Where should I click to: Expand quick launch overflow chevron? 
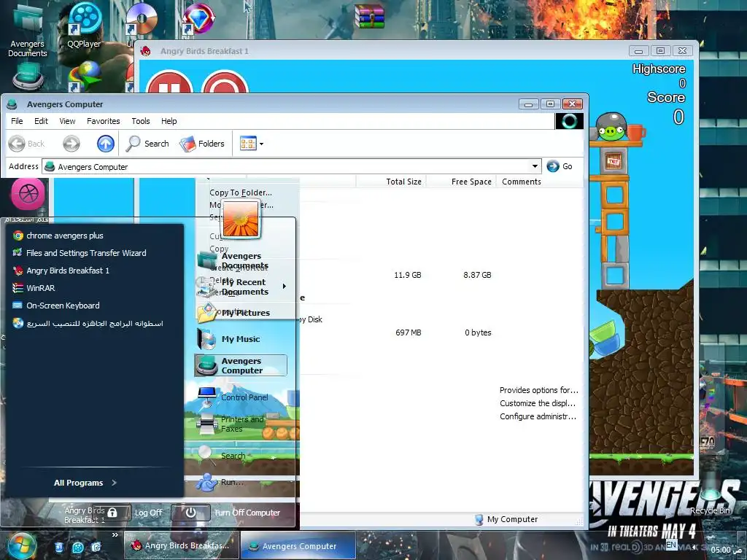pos(115,534)
